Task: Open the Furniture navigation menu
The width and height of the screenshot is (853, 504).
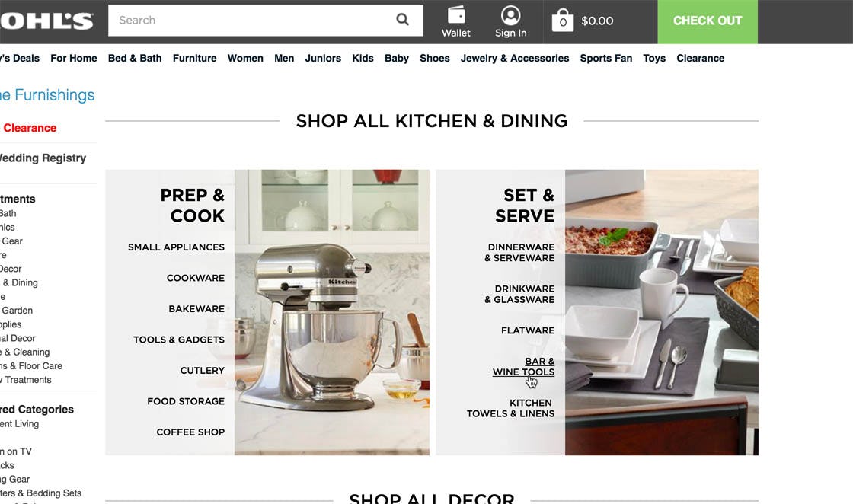Action: click(x=195, y=58)
